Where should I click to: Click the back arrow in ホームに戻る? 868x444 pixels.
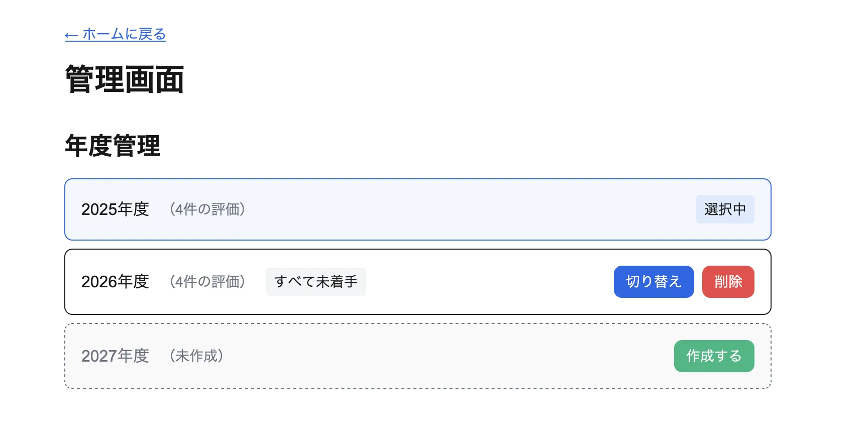coord(70,35)
